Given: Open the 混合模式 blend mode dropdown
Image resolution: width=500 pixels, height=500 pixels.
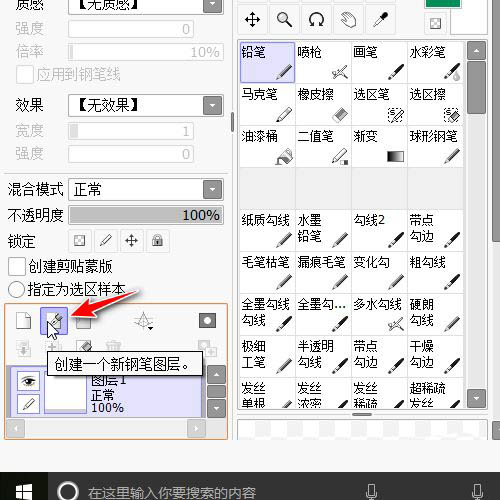Looking at the screenshot, I should pos(213,190).
